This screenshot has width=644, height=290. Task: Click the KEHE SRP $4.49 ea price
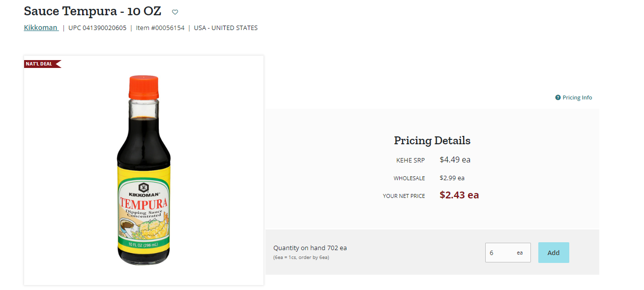coord(455,160)
